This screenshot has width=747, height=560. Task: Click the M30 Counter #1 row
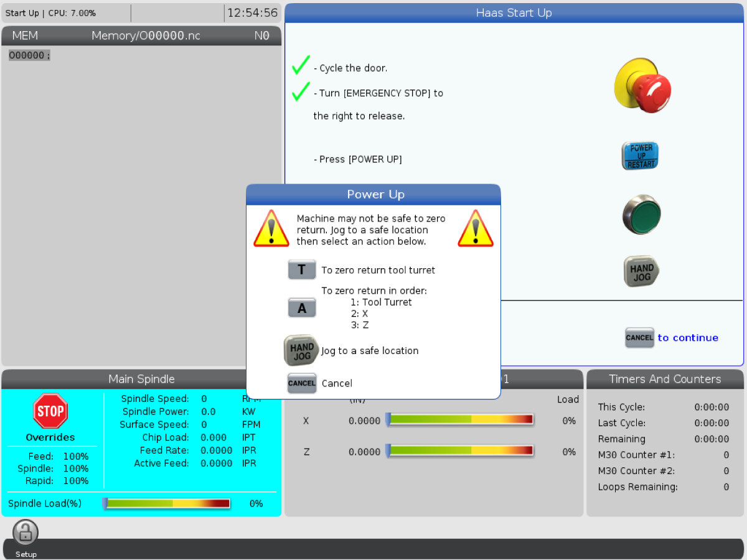(x=664, y=455)
